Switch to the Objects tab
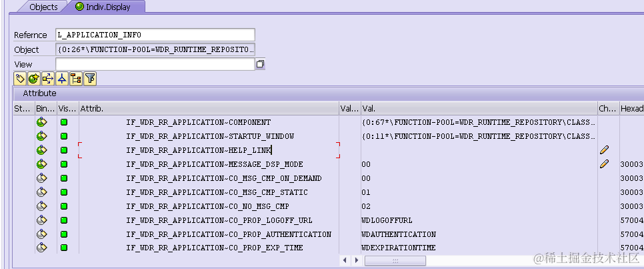Image resolution: width=644 pixels, height=269 pixels. [x=43, y=7]
